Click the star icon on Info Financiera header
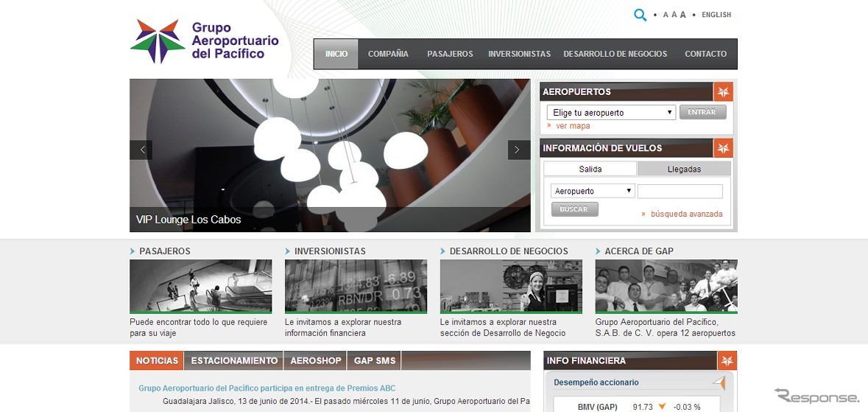This screenshot has width=868, height=412. click(727, 360)
